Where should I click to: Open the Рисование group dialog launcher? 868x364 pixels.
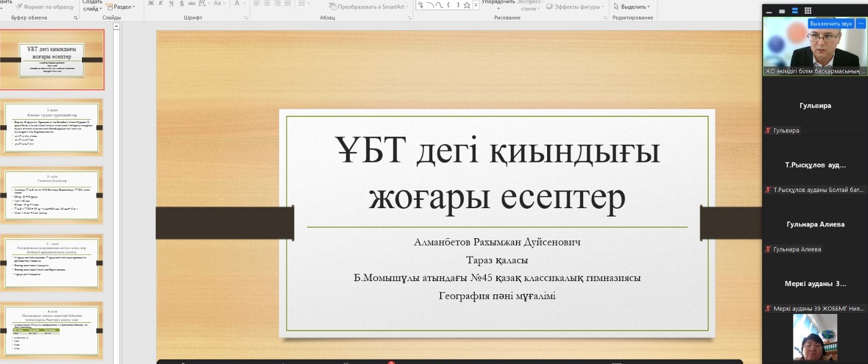[x=606, y=18]
